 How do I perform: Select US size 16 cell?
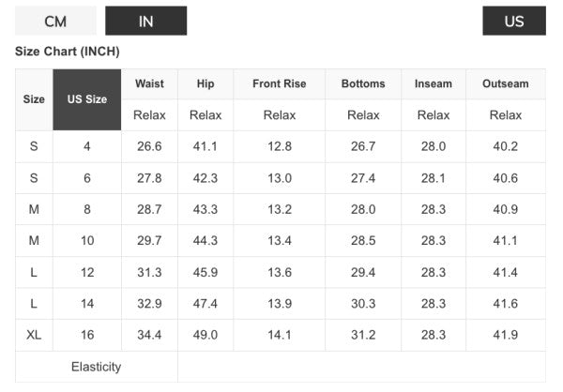click(87, 335)
